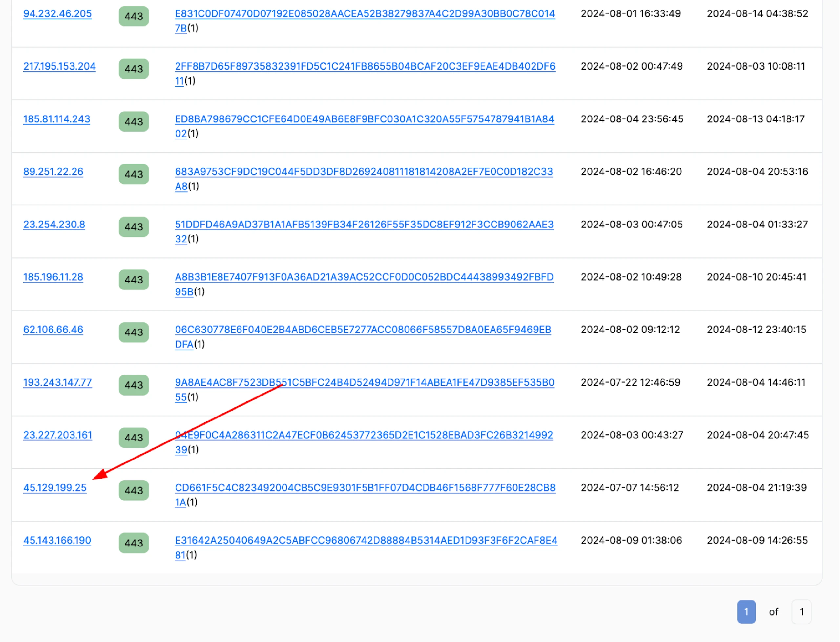
Task: Select first-seen date 2024-08-03 00:47:05
Action: 632,224
